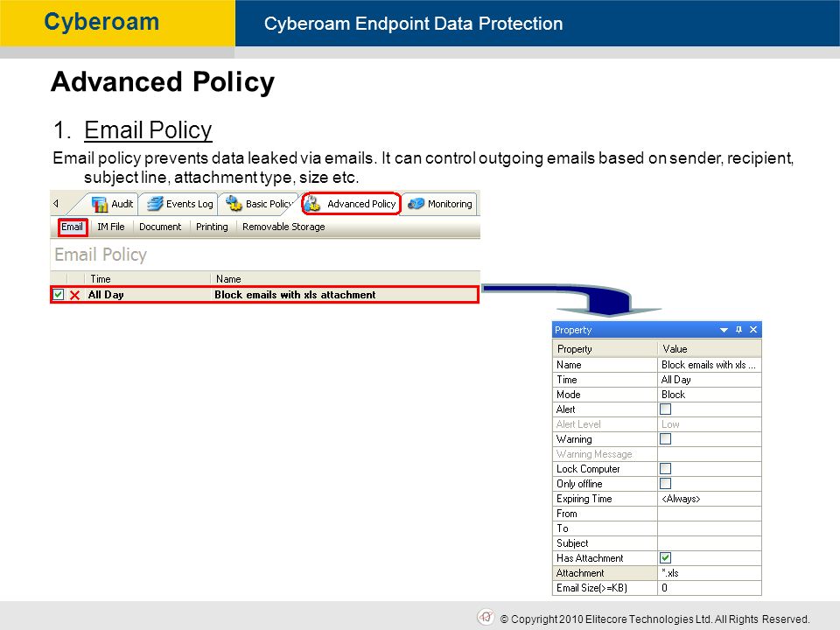Check the Lock Computer checkbox
Image resolution: width=840 pixels, height=630 pixels.
[x=665, y=469]
